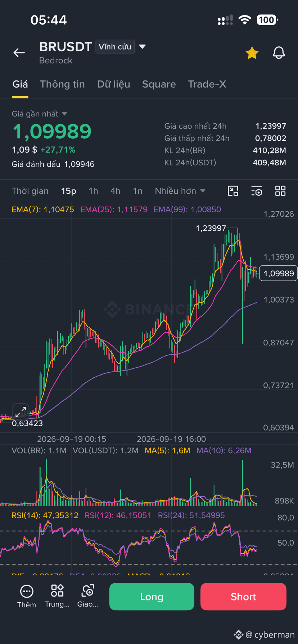Toggle the yellow favorite star

(x=252, y=53)
